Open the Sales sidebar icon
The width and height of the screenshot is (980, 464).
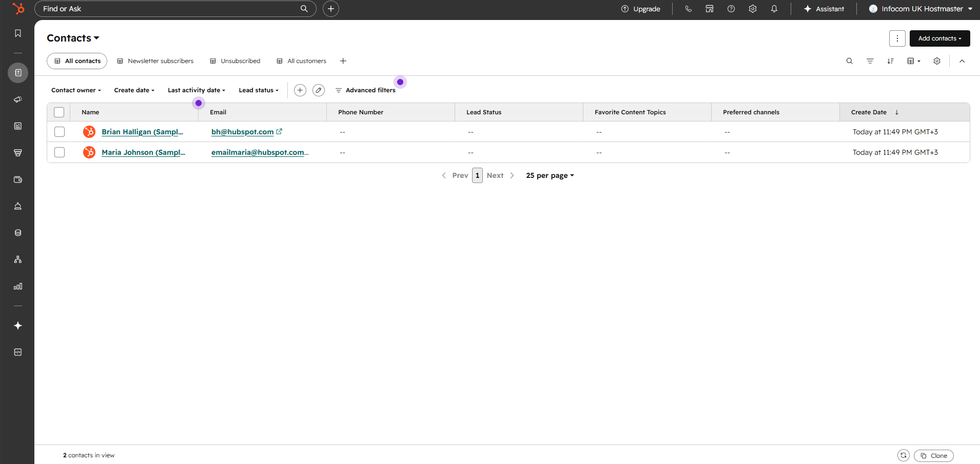point(18,153)
